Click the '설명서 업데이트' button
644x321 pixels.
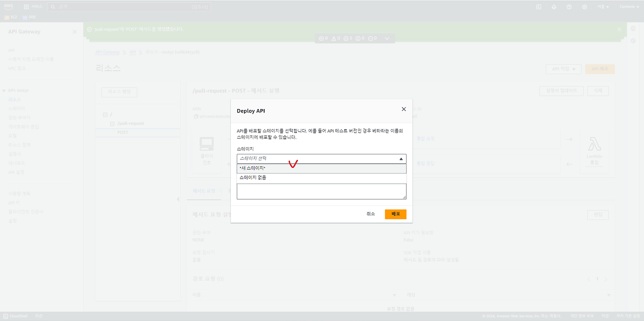(x=561, y=91)
